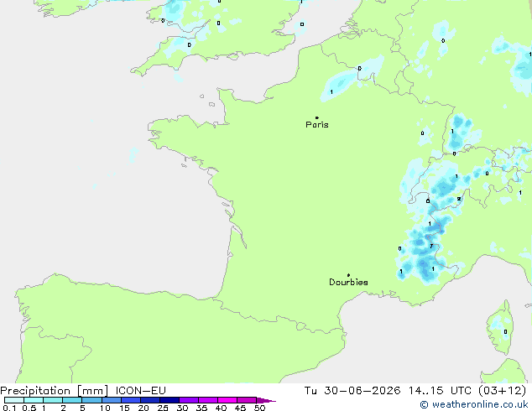This screenshot has width=532, height=411.
Task: Click the Paris city label
Action: click(x=317, y=125)
